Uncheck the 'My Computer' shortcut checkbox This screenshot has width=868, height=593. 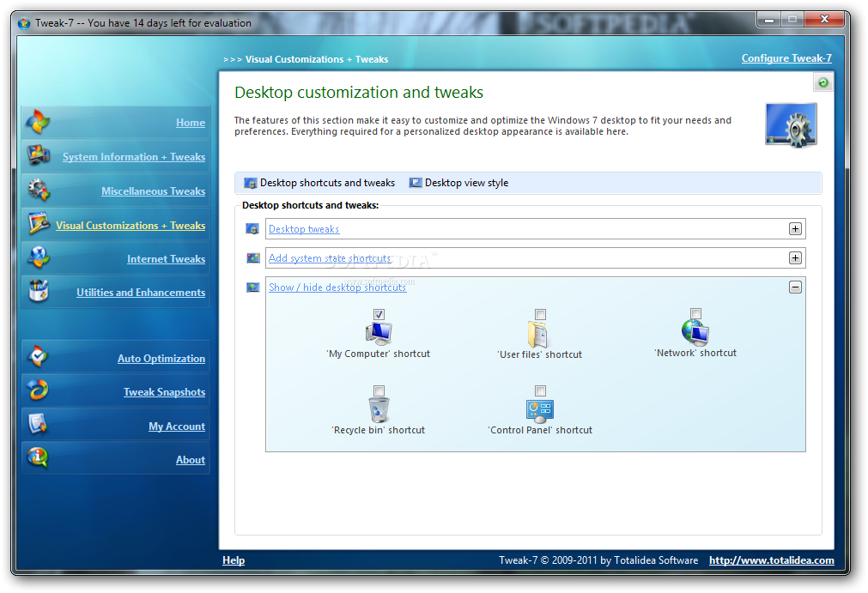pyautogui.click(x=379, y=314)
